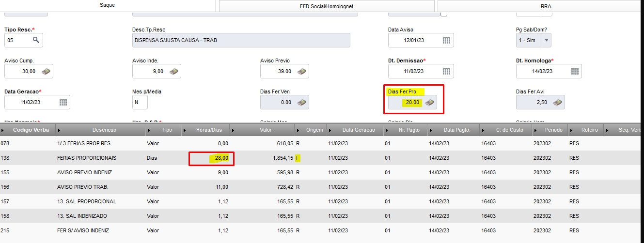Sort by the Periodo column header

coord(554,130)
